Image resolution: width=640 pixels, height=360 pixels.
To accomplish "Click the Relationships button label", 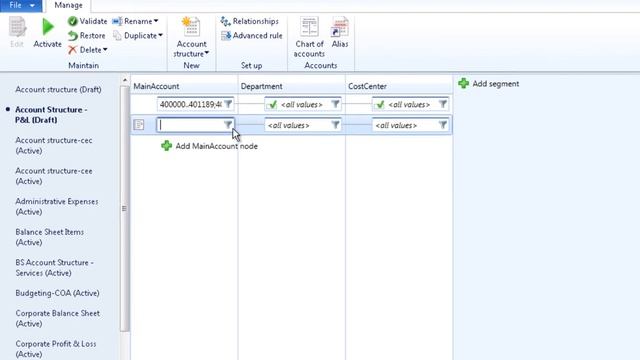I will point(256,21).
